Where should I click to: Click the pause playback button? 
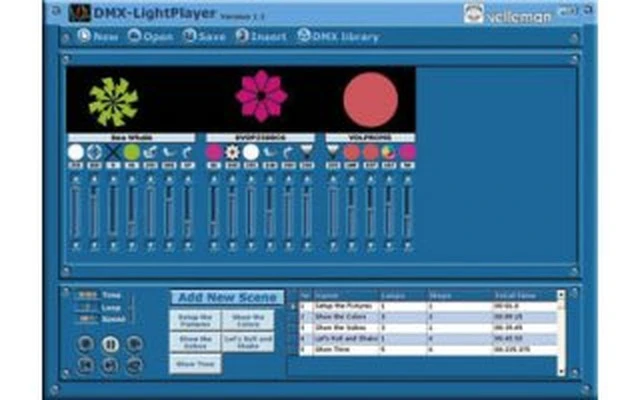click(110, 344)
